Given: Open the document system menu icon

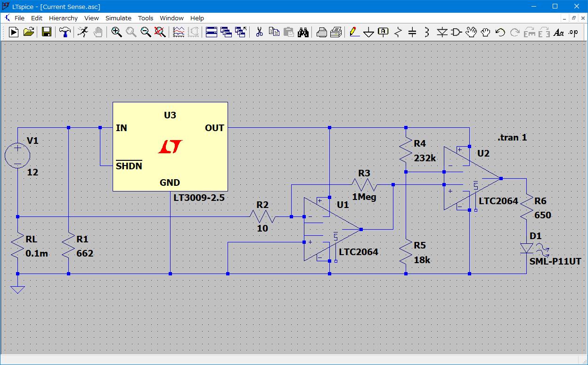Looking at the screenshot, I should (x=7, y=18).
